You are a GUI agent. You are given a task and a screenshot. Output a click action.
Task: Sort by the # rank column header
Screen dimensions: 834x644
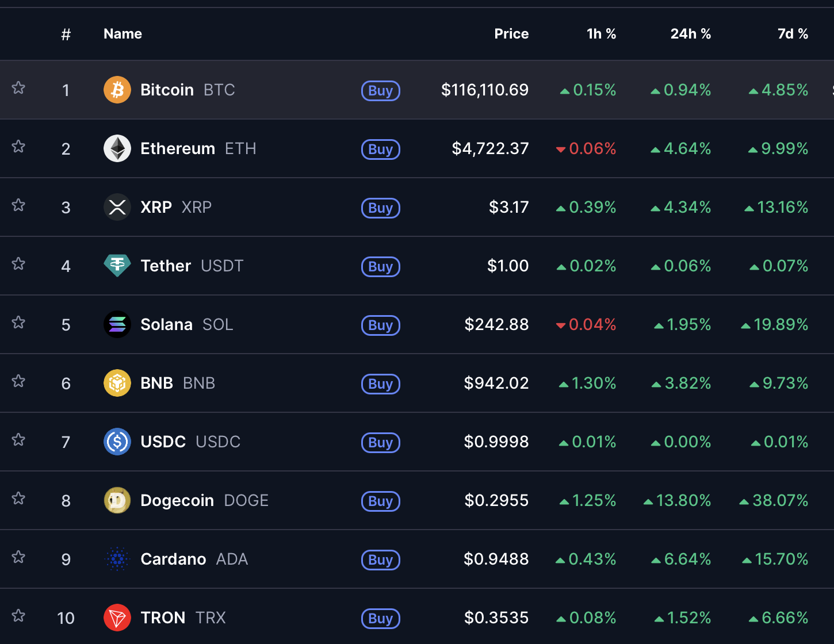pyautogui.click(x=66, y=34)
